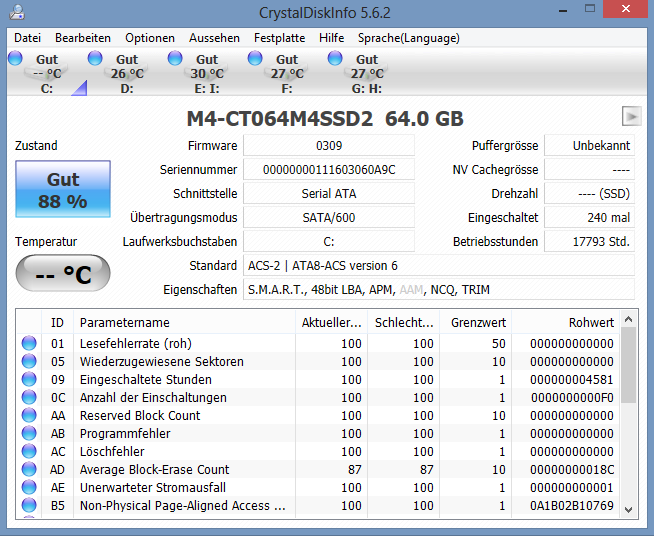The width and height of the screenshot is (654, 536).
Task: Select drive D: at 26 °C
Action: point(127,73)
